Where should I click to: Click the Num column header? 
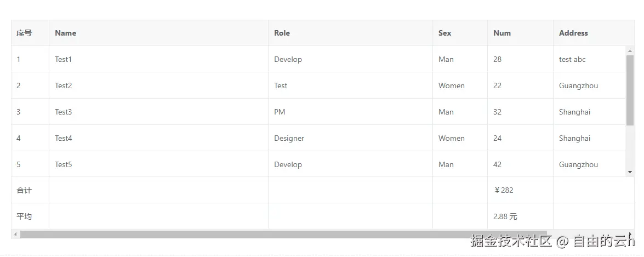pyautogui.click(x=502, y=33)
